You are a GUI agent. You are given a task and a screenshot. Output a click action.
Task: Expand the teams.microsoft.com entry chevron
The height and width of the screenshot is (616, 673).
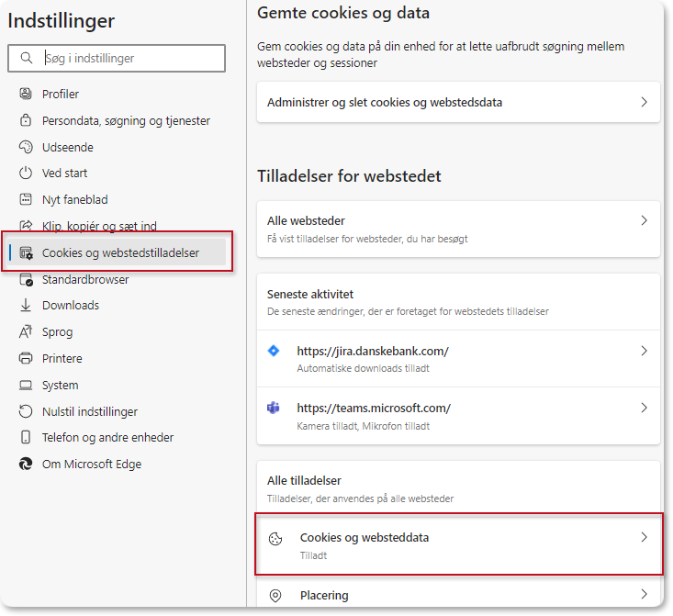pyautogui.click(x=644, y=408)
